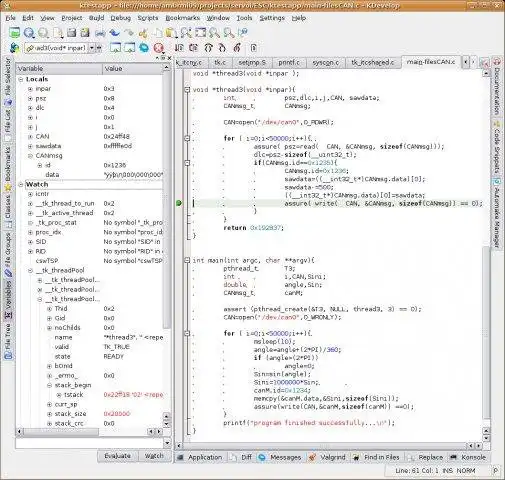505x480 pixels.
Task: Switch to the setjmp.S editor tab
Action: pyautogui.click(x=252, y=62)
